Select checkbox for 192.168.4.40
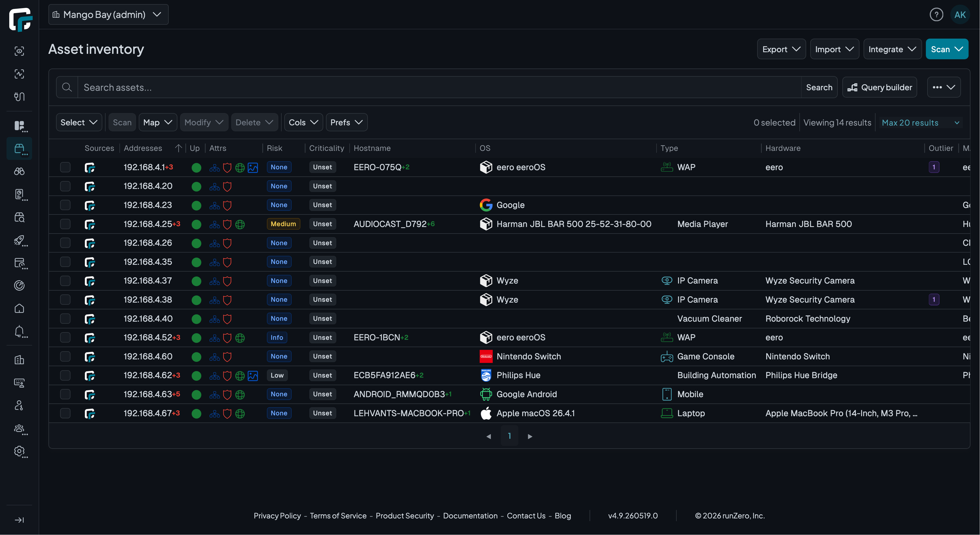 [66, 319]
